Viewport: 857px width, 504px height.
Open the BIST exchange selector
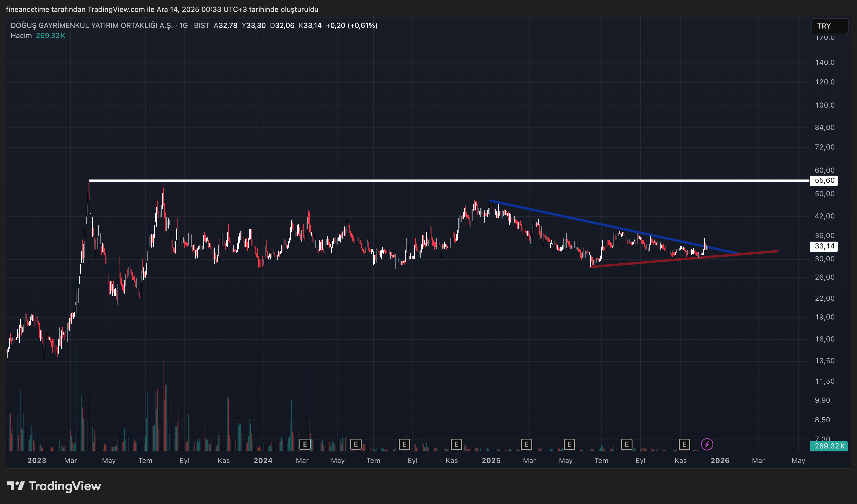click(201, 26)
